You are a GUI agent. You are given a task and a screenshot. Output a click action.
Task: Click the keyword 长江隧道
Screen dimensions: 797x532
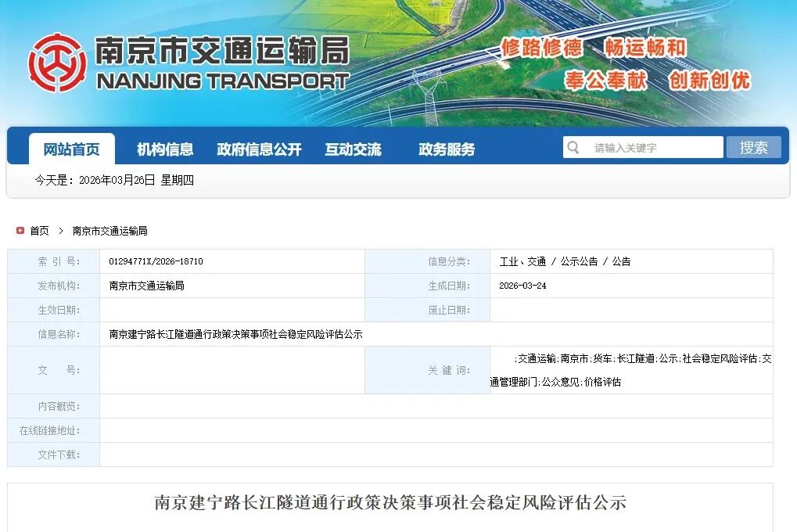click(x=636, y=359)
